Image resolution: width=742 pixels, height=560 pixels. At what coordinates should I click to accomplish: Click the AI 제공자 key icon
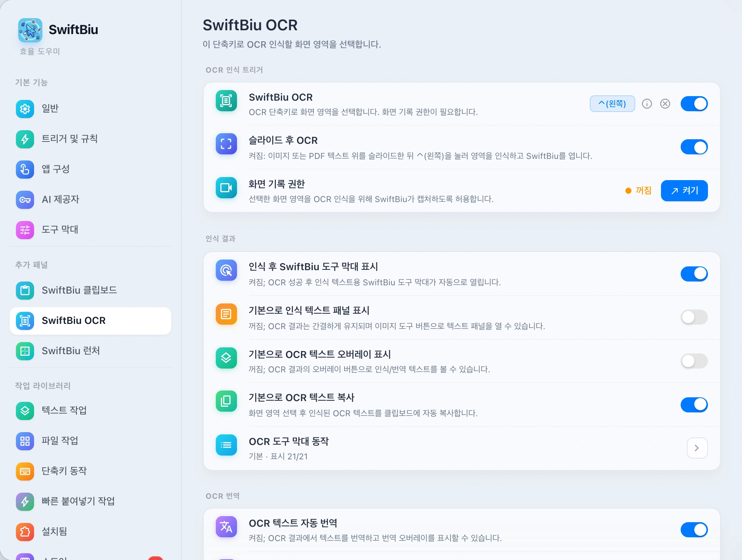25,200
